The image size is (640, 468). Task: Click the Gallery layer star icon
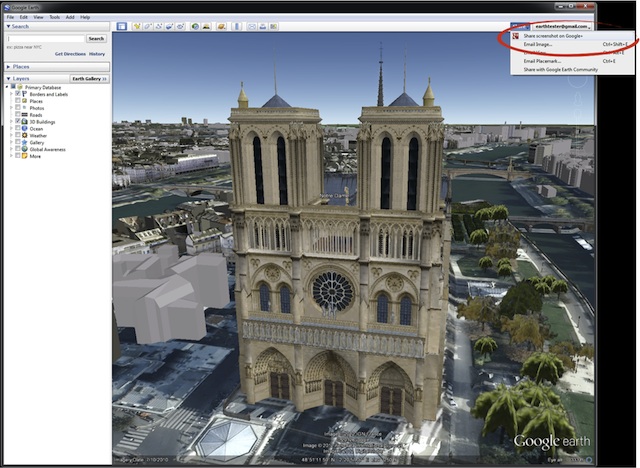point(24,142)
